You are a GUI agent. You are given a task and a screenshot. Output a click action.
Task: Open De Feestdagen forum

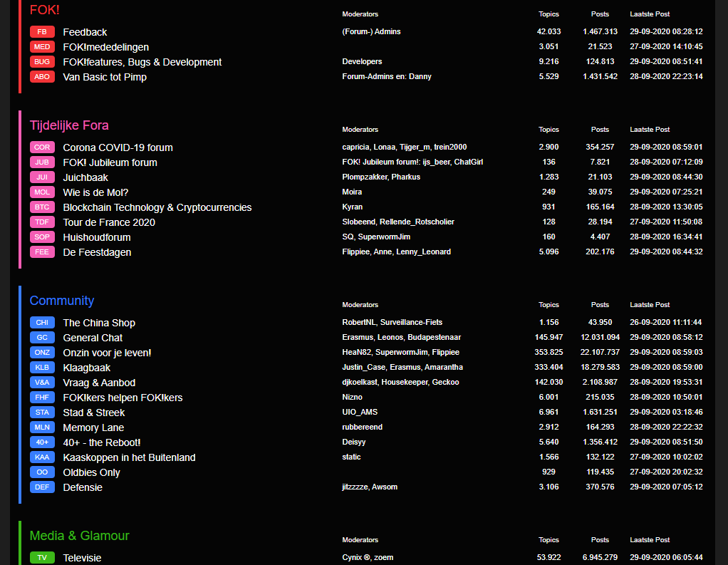[97, 252]
